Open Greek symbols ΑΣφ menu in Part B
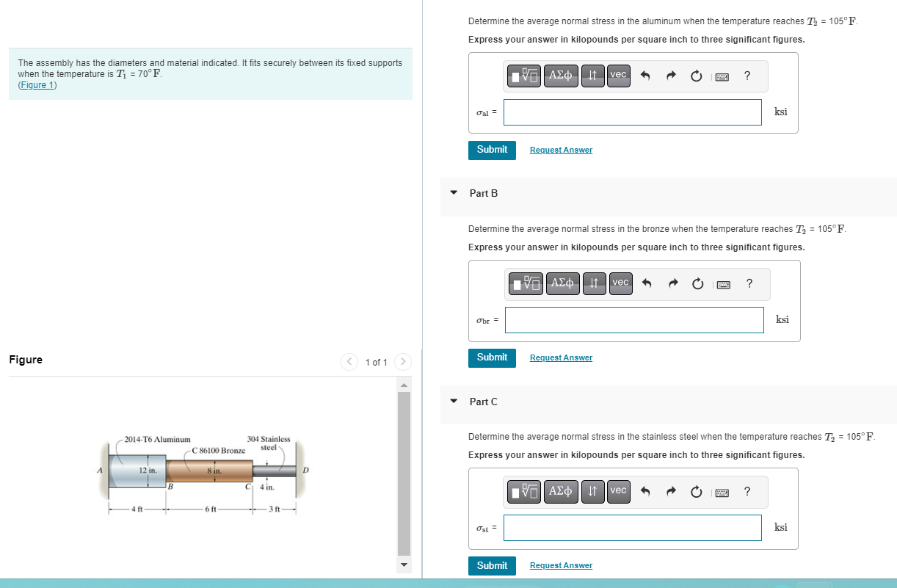 pyautogui.click(x=564, y=283)
